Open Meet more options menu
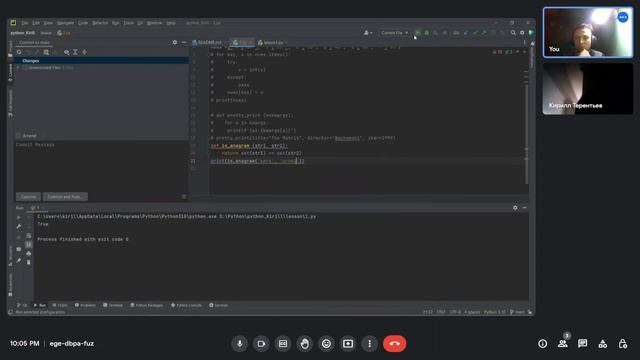This screenshot has height=360, width=640. pos(369,344)
